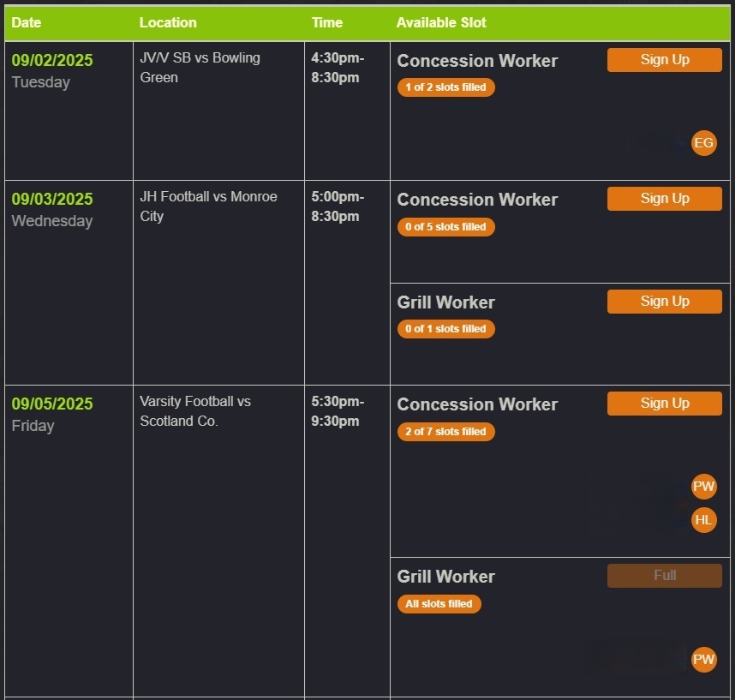Screen dimensions: 735x700
Task: Sign up for Varsity Football Concession Worker
Action: [x=664, y=403]
